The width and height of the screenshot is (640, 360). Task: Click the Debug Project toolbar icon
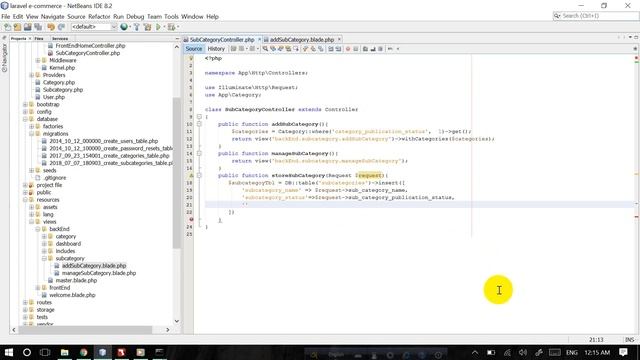171,27
